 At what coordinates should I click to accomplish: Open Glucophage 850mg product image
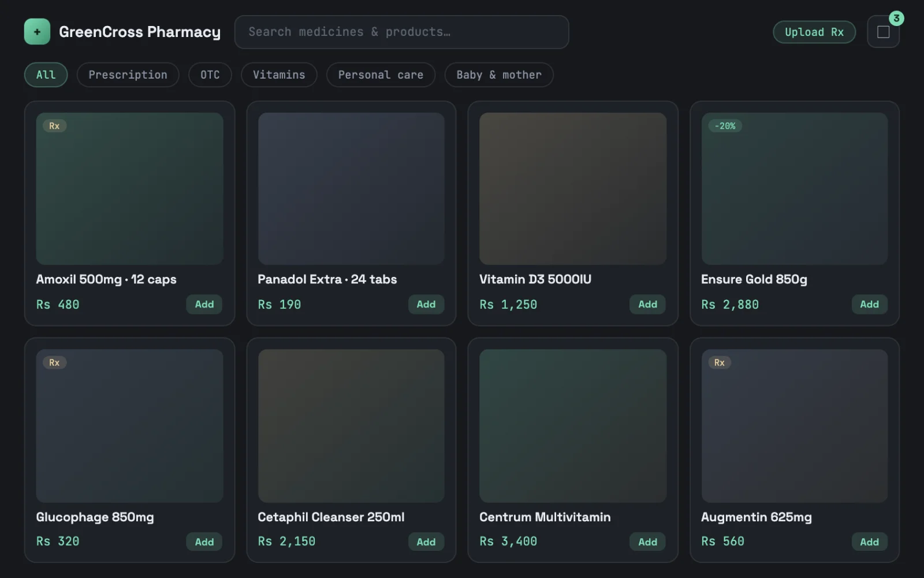(129, 425)
